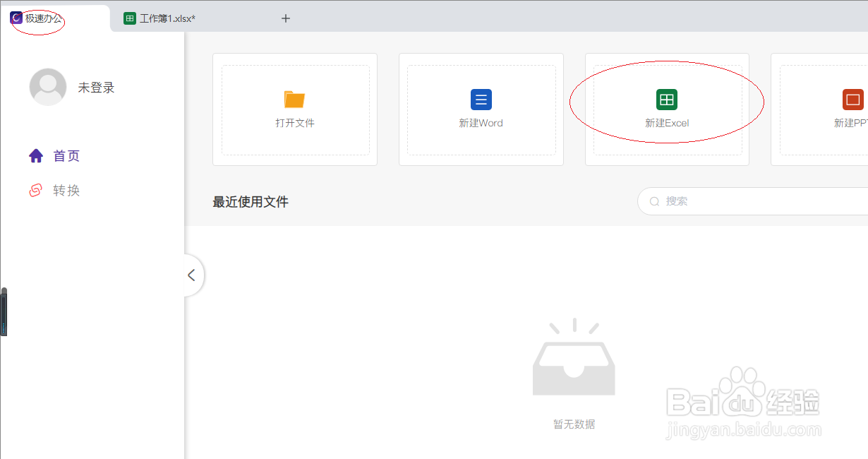Click the 新建Word button card
The width and height of the screenshot is (868, 459).
[x=481, y=109]
